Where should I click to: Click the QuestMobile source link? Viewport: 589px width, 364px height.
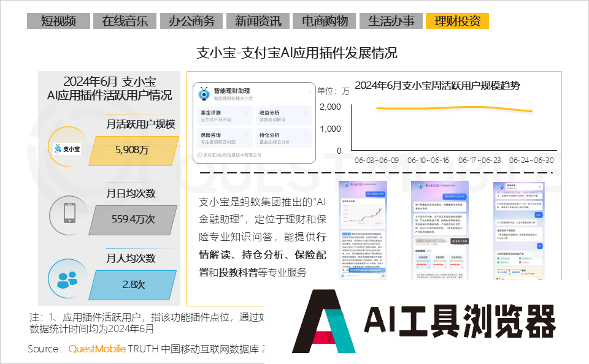click(97, 349)
